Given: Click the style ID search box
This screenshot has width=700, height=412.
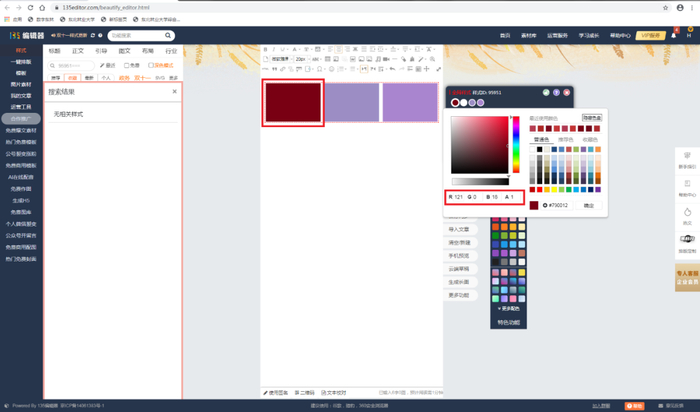Looking at the screenshot, I should point(71,66).
